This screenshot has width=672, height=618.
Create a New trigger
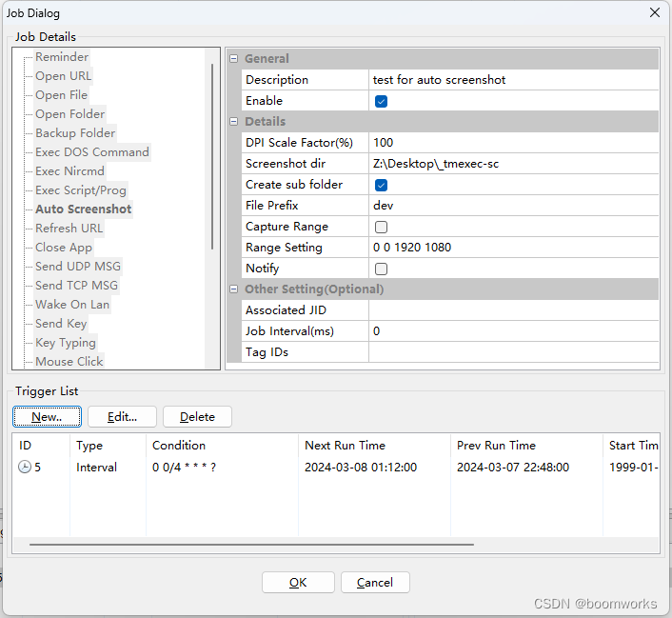coord(47,417)
